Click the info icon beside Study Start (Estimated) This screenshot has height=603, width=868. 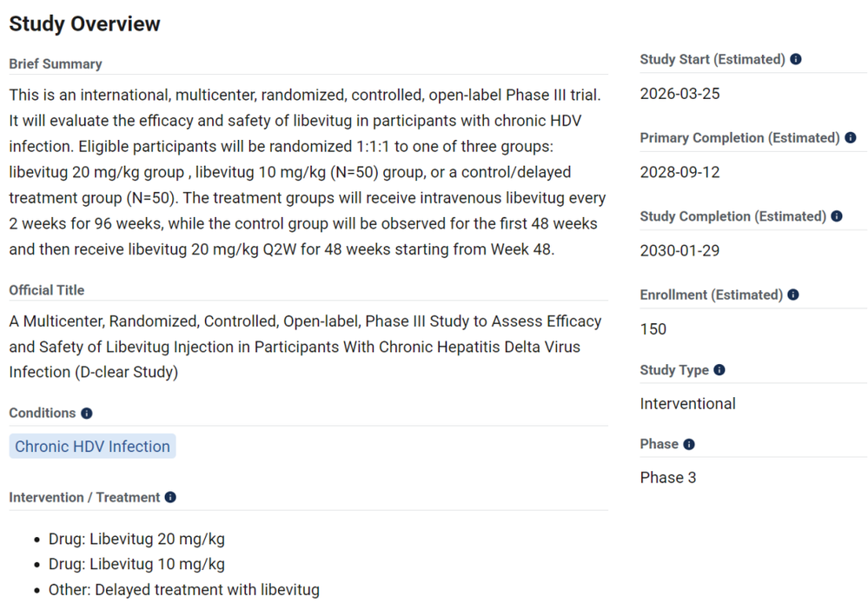[796, 60]
